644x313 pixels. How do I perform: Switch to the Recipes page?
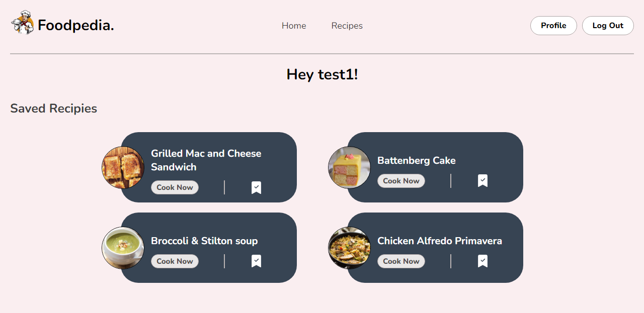click(x=347, y=26)
